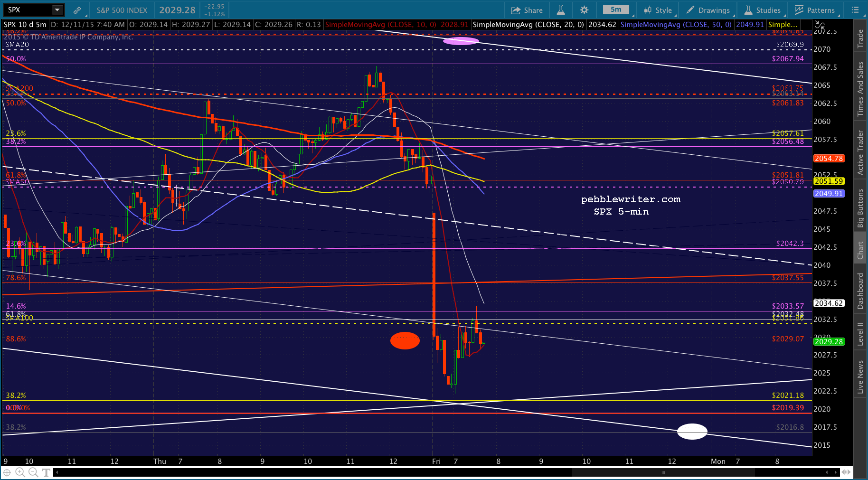Viewport: 868px width, 480px height.
Task: Open the Patterns button
Action: click(x=815, y=10)
